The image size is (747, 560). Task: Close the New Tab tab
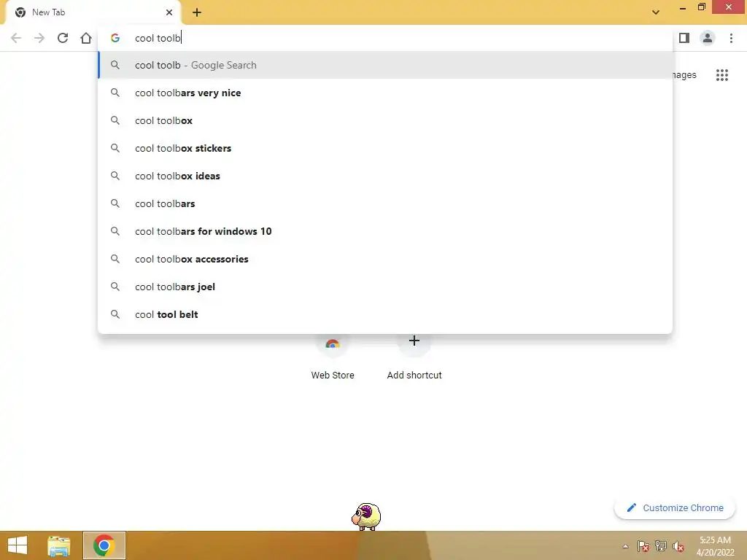tap(169, 12)
